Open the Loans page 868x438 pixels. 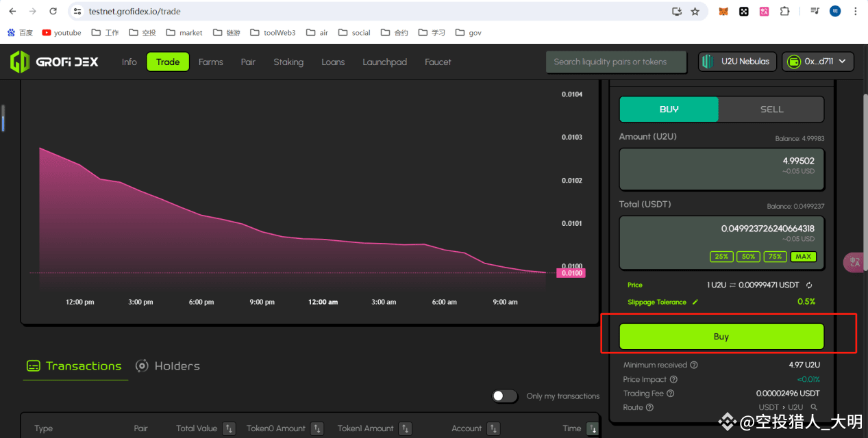(x=333, y=62)
